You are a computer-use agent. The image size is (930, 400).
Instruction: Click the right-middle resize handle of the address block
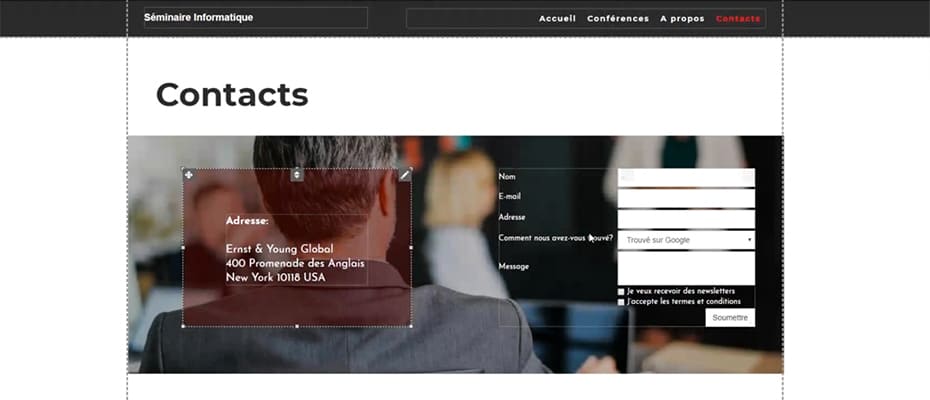(x=411, y=247)
